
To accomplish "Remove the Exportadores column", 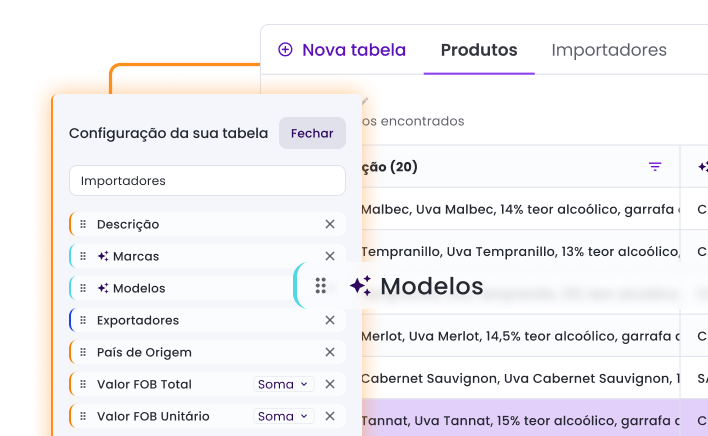I will (330, 320).
